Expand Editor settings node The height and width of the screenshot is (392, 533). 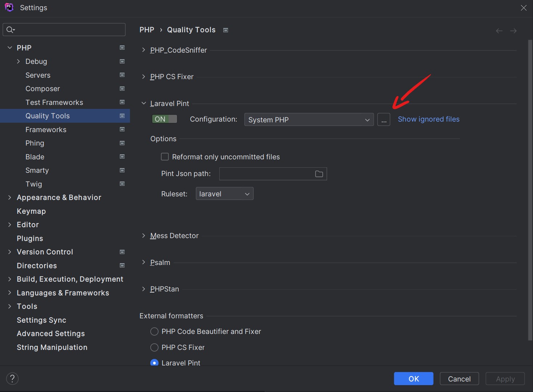tap(10, 225)
